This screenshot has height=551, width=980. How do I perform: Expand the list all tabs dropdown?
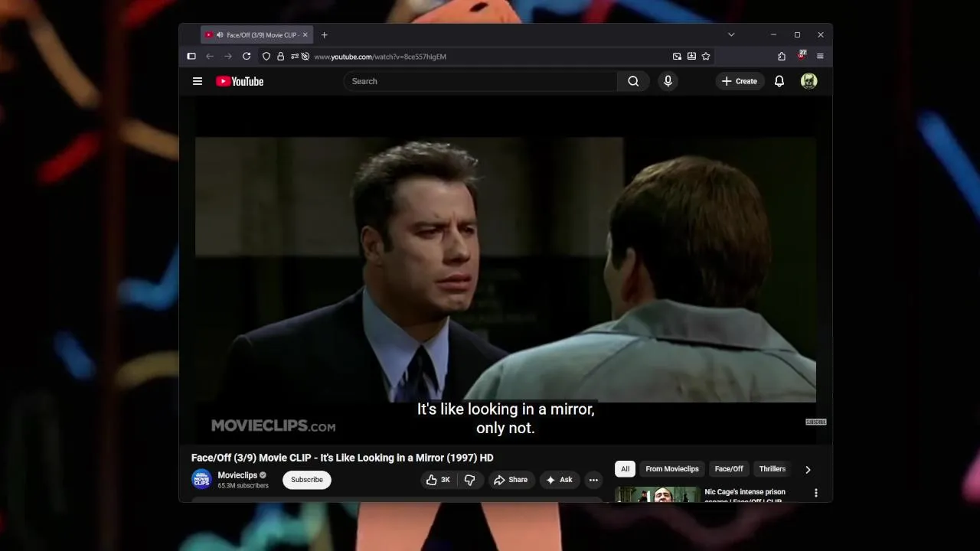[x=731, y=35]
